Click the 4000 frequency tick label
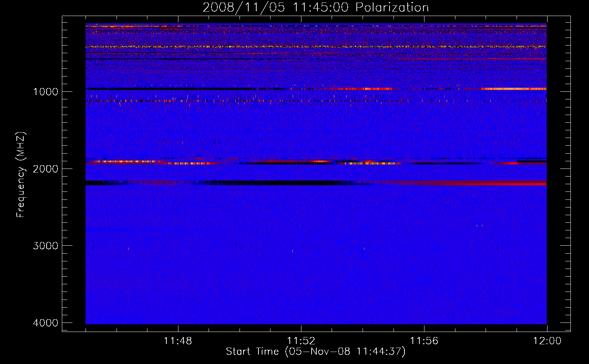The height and width of the screenshot is (364, 589). coord(46,323)
